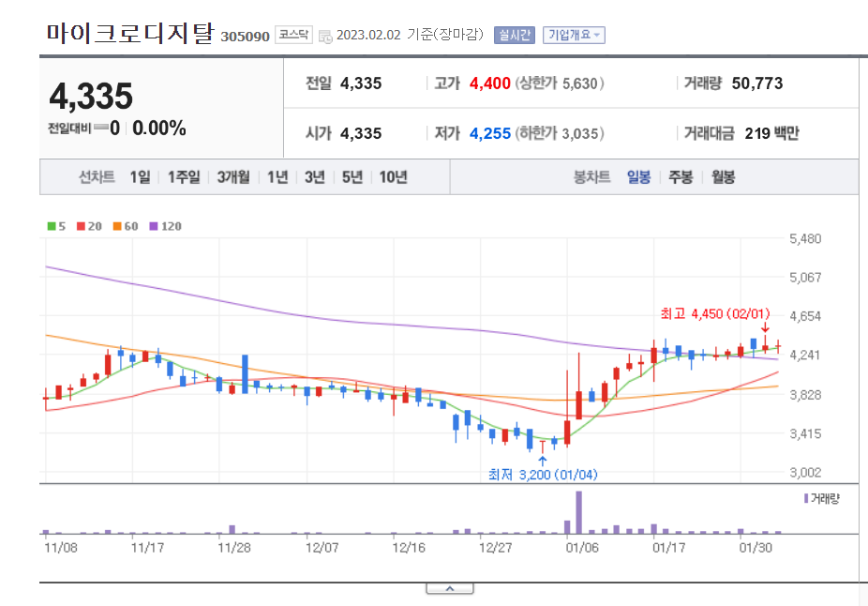Click the 상한가 5,630 text
The height and width of the screenshot is (606, 868).
tap(560, 83)
